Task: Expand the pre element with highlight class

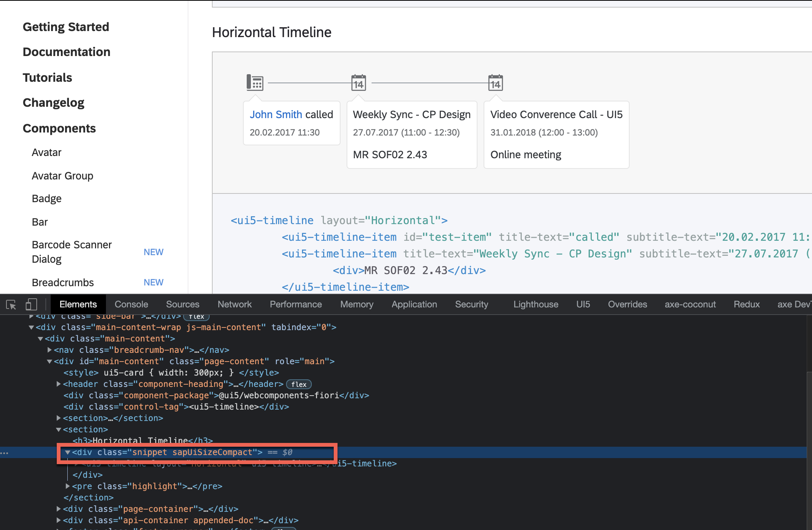Action: pyautogui.click(x=67, y=486)
